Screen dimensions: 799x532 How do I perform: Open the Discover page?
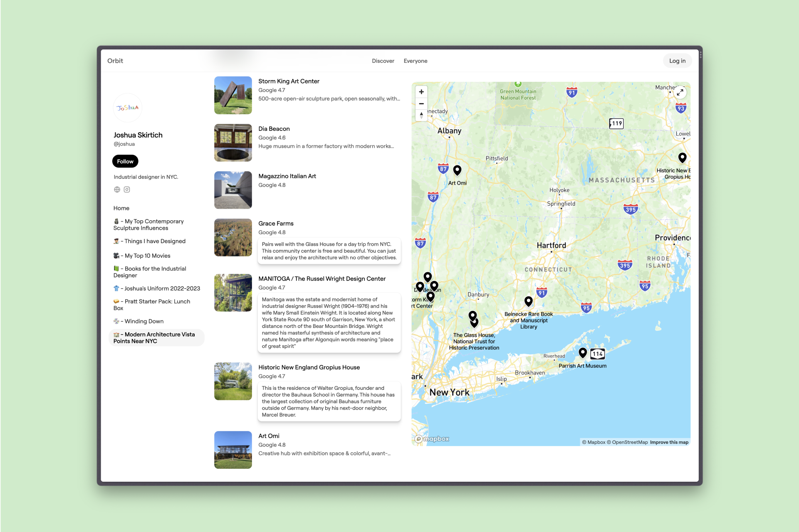[383, 61]
